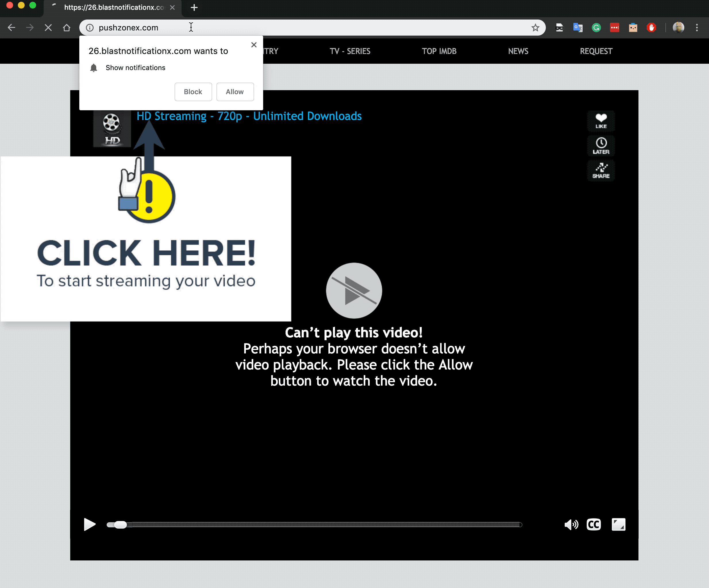Viewport: 709px width, 588px height.
Task: Save the video to watch LATER
Action: (x=601, y=146)
